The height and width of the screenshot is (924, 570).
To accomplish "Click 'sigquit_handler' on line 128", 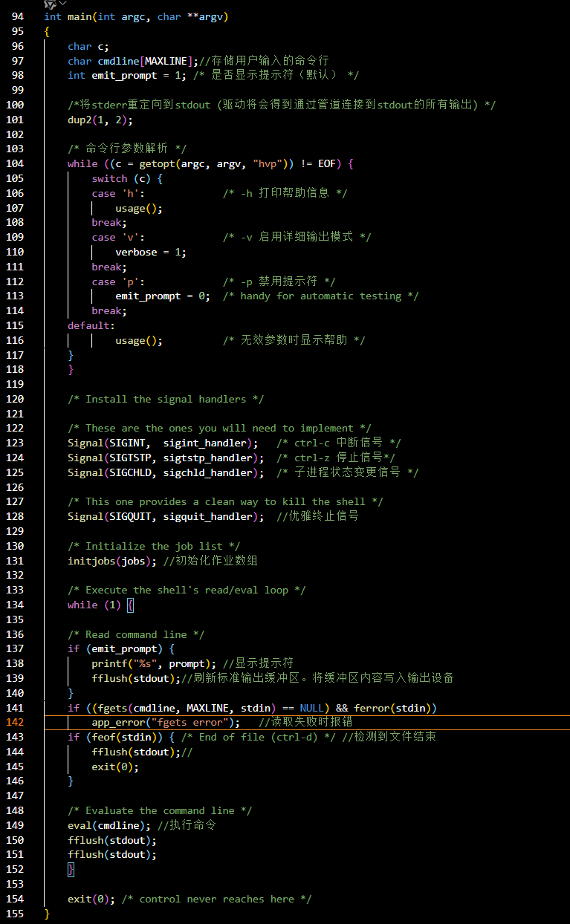I will [207, 516].
